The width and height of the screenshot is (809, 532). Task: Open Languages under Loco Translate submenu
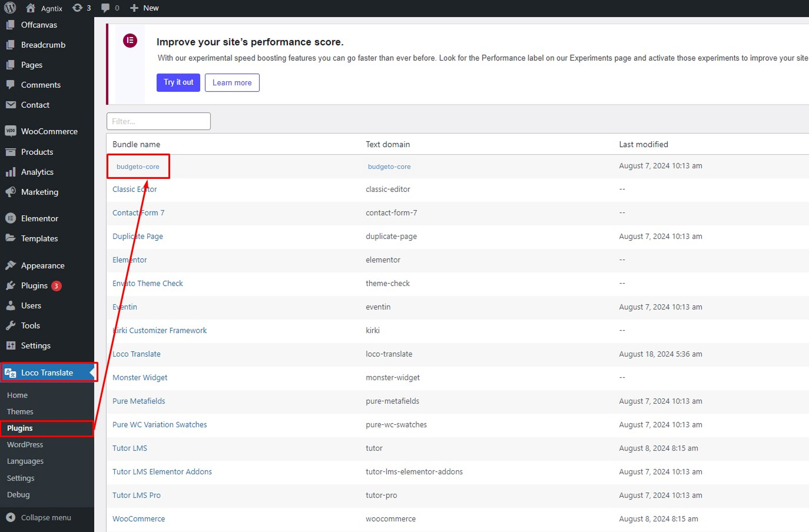(25, 461)
